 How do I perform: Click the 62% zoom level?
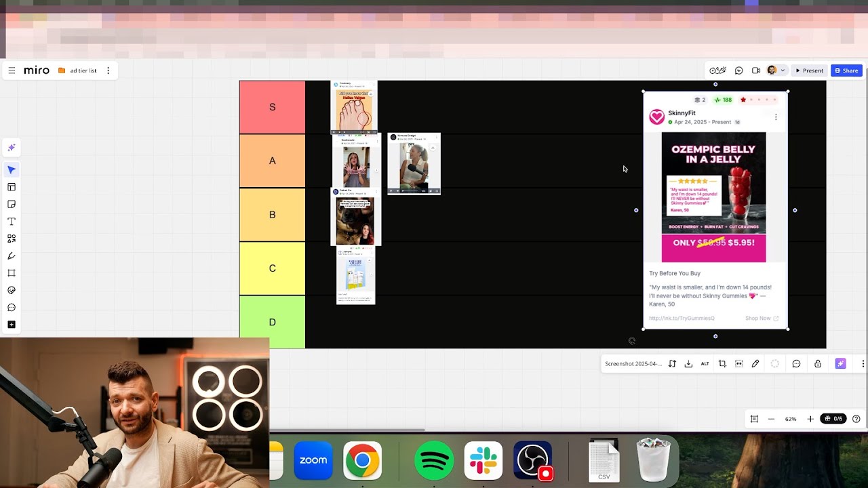coord(791,419)
